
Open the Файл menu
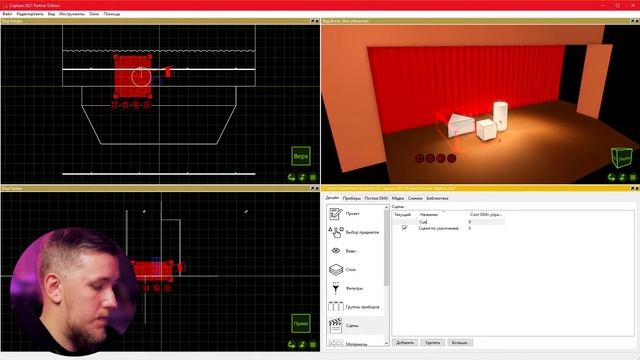7,14
